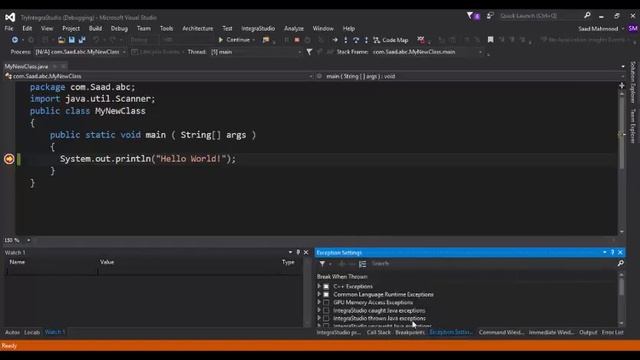
Task: Switch to the Output tab
Action: coord(588,332)
